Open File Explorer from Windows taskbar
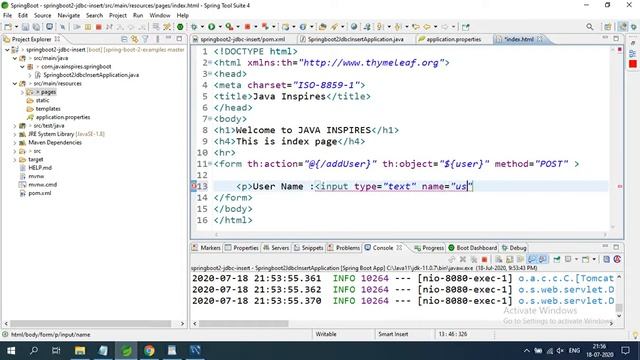This screenshot has height=360, width=640. 80,350
